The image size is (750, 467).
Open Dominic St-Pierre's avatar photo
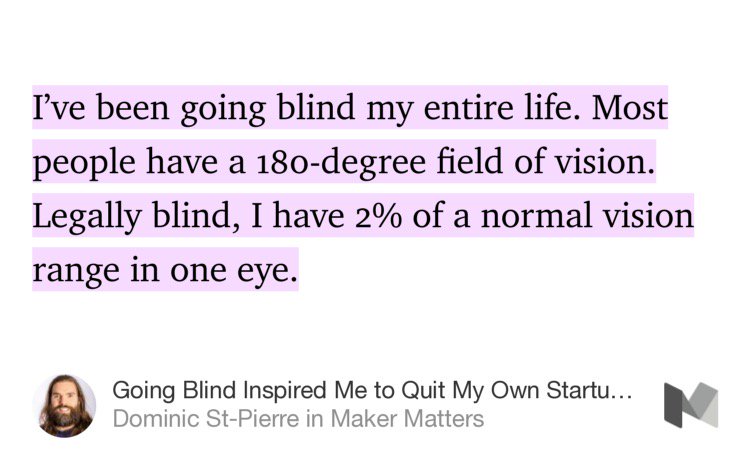pyautogui.click(x=65, y=404)
